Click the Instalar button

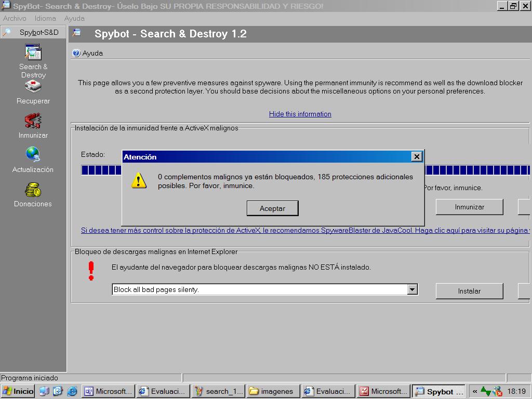469,291
